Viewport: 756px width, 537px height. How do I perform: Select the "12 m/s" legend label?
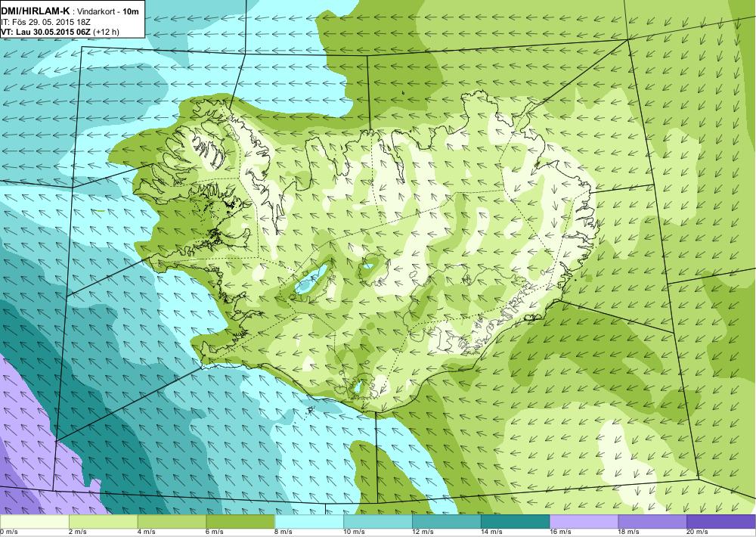pos(423,532)
